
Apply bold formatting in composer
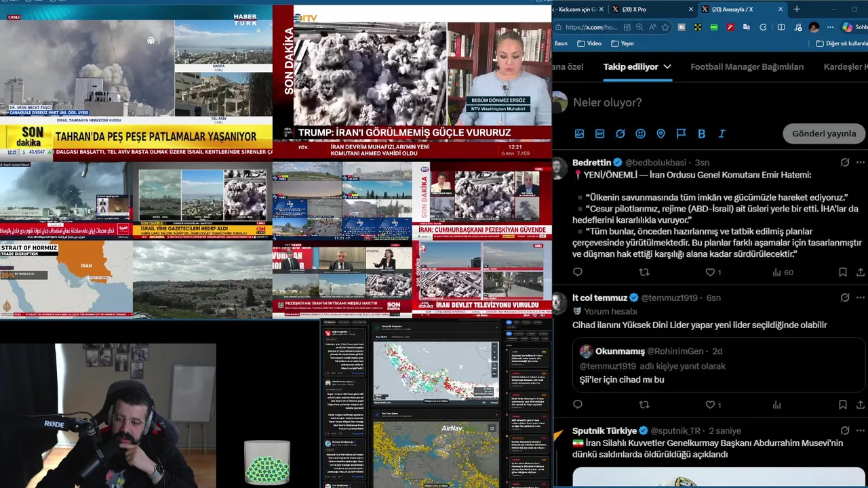pyautogui.click(x=701, y=134)
